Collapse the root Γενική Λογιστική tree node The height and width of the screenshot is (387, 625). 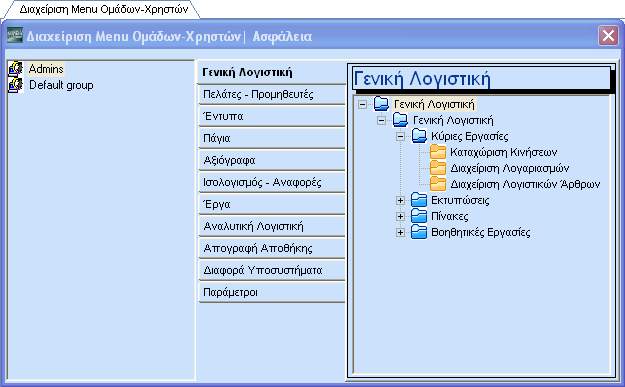[x=362, y=104]
